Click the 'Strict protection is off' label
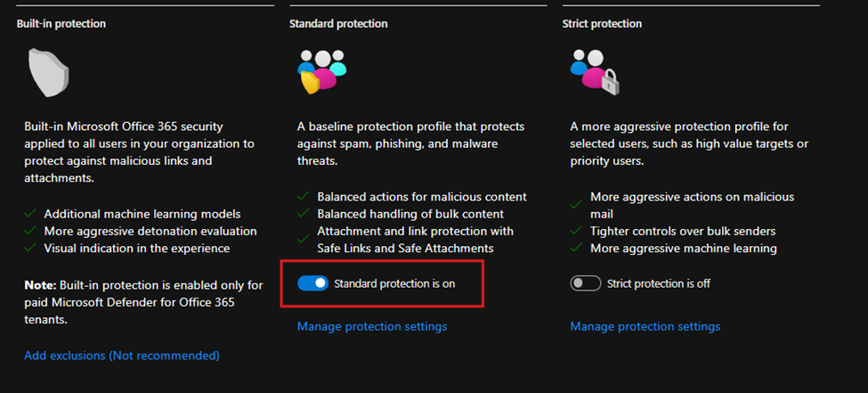Screen dimensions: 868x393 pos(658,283)
